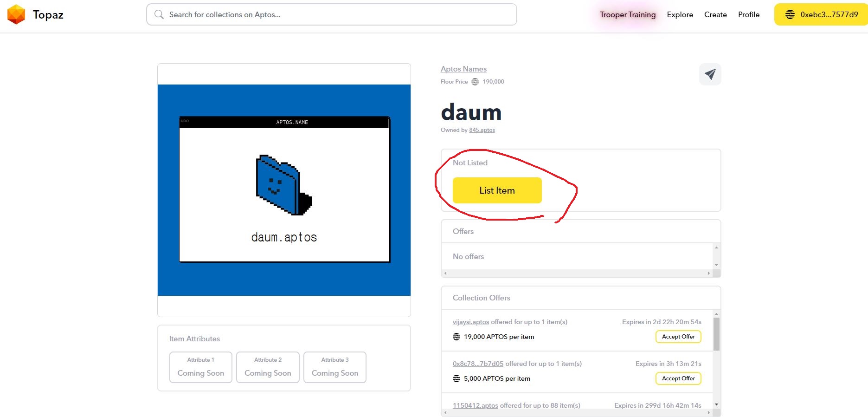Accept the 19,000 APTOS offer from vijaysi.aptos
This screenshot has width=868, height=417.
[x=678, y=337]
